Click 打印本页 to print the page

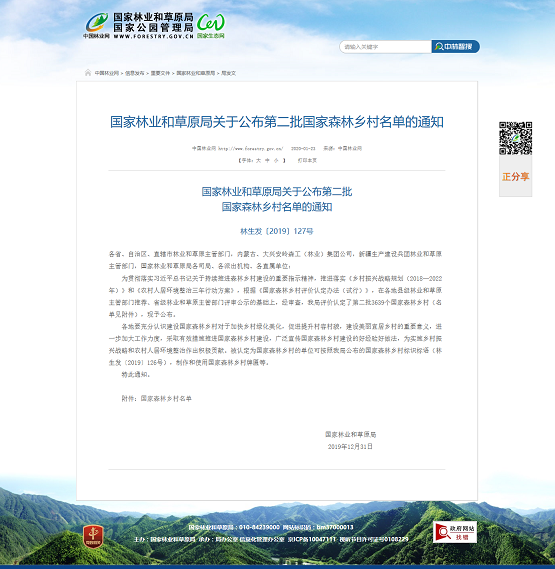(307, 160)
